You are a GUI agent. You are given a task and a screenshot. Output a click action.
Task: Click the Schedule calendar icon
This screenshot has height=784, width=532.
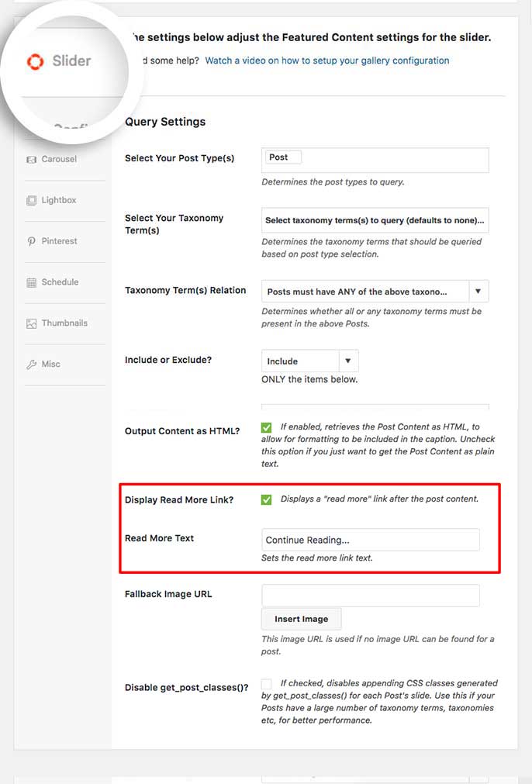32,282
